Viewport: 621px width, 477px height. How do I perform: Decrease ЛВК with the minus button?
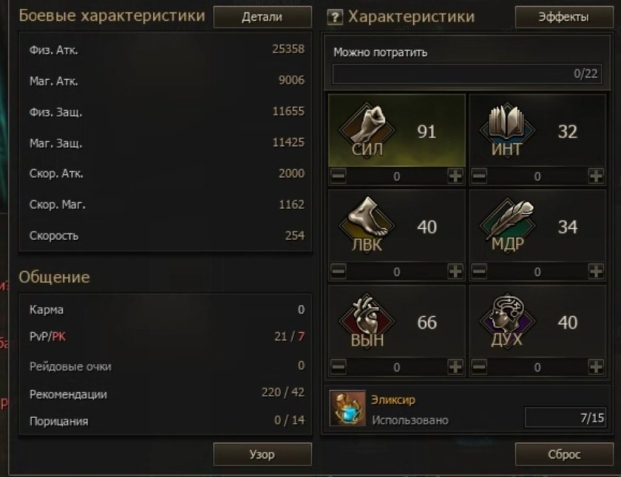tap(338, 271)
